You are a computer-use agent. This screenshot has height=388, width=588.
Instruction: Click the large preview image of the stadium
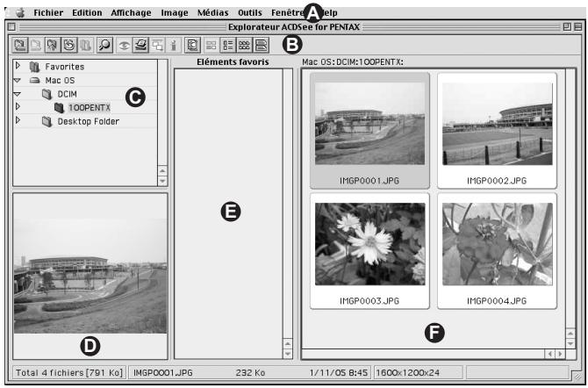[90, 276]
